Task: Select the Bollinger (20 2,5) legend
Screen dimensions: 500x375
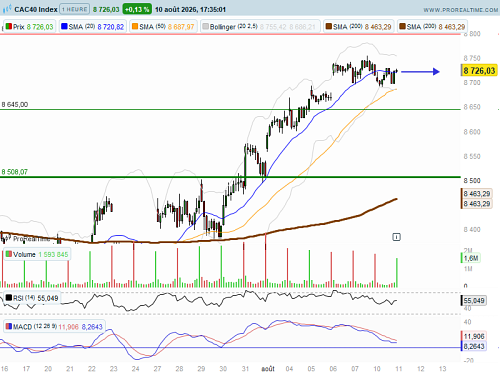Action: click(260, 27)
